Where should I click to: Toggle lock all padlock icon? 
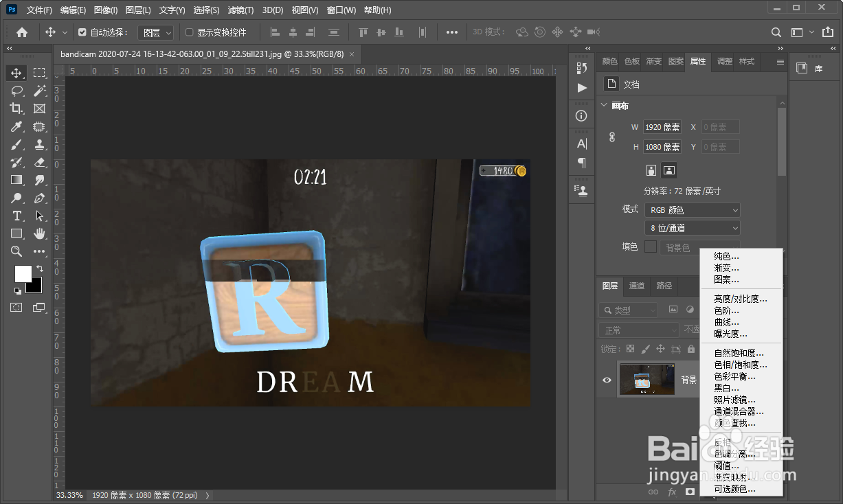(690, 349)
